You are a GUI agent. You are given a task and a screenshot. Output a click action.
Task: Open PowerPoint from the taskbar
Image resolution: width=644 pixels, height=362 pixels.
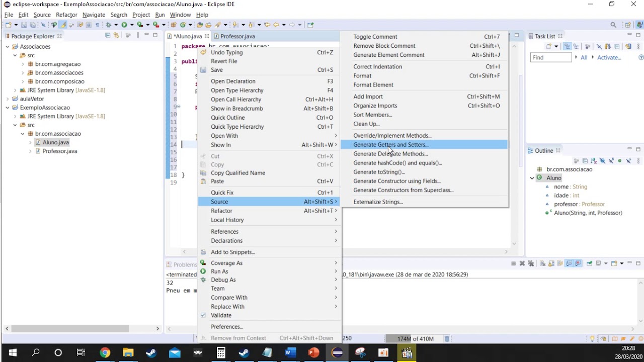(313, 352)
